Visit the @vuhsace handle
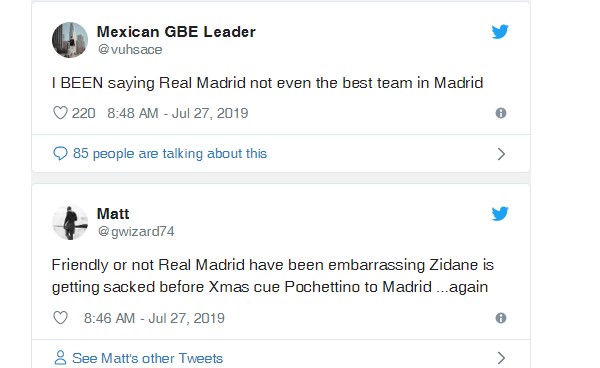The height and width of the screenshot is (368, 600). coord(130,49)
